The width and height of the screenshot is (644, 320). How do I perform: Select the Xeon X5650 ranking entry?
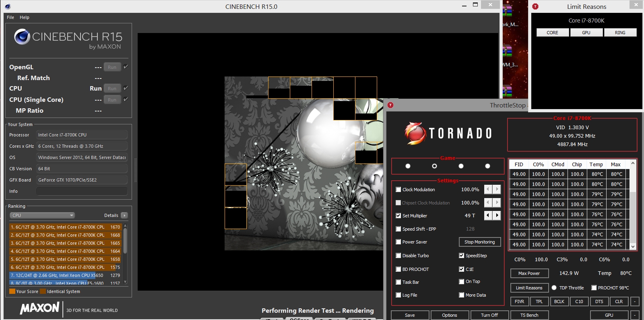click(65, 275)
